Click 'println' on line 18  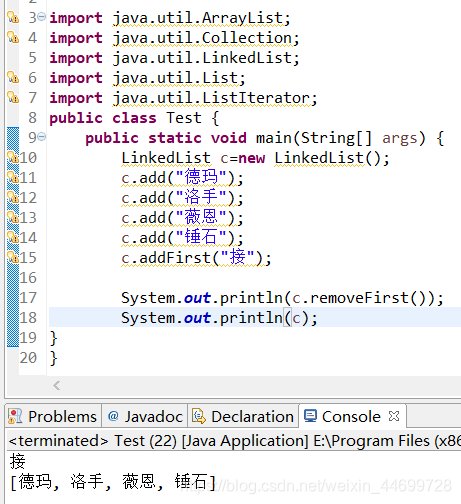coord(251,318)
